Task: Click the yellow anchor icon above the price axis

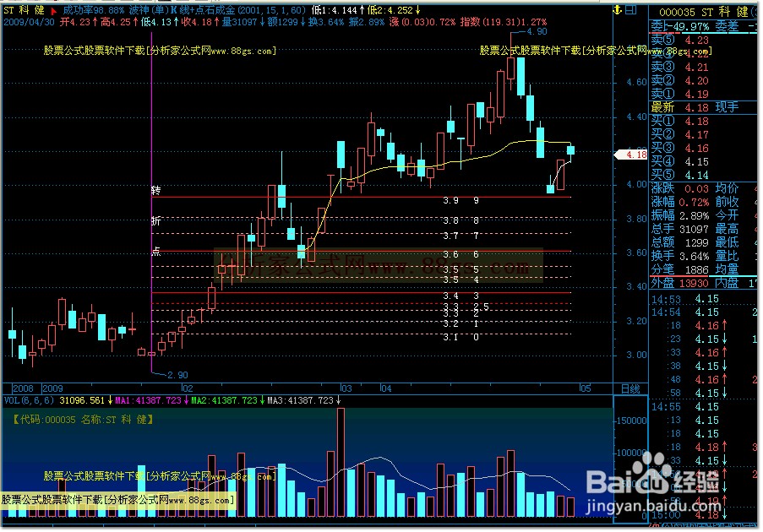Action: coord(618,10)
